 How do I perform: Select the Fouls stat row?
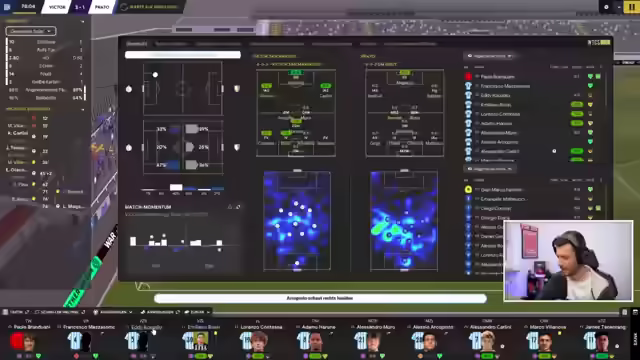pyautogui.click(x=45, y=74)
